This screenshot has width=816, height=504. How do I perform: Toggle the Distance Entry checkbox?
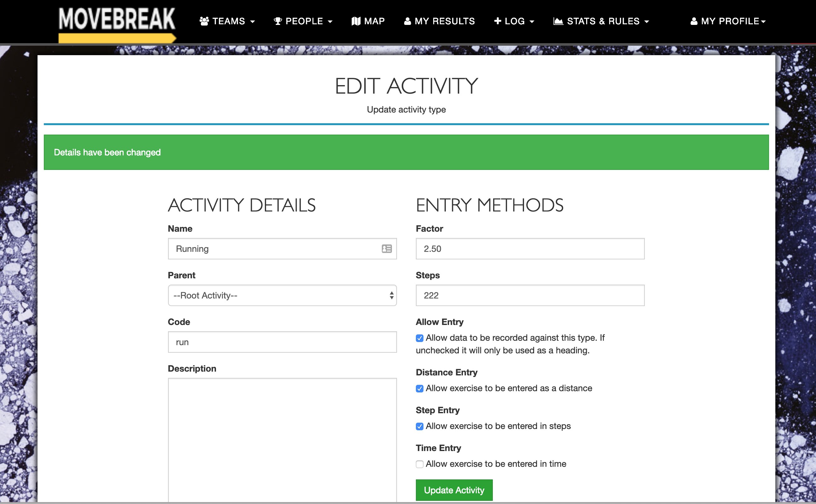(x=419, y=388)
